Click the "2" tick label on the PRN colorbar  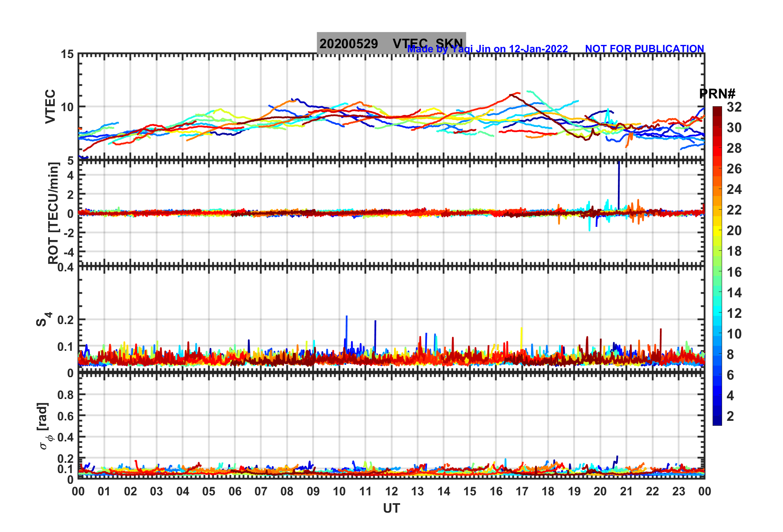coord(730,416)
